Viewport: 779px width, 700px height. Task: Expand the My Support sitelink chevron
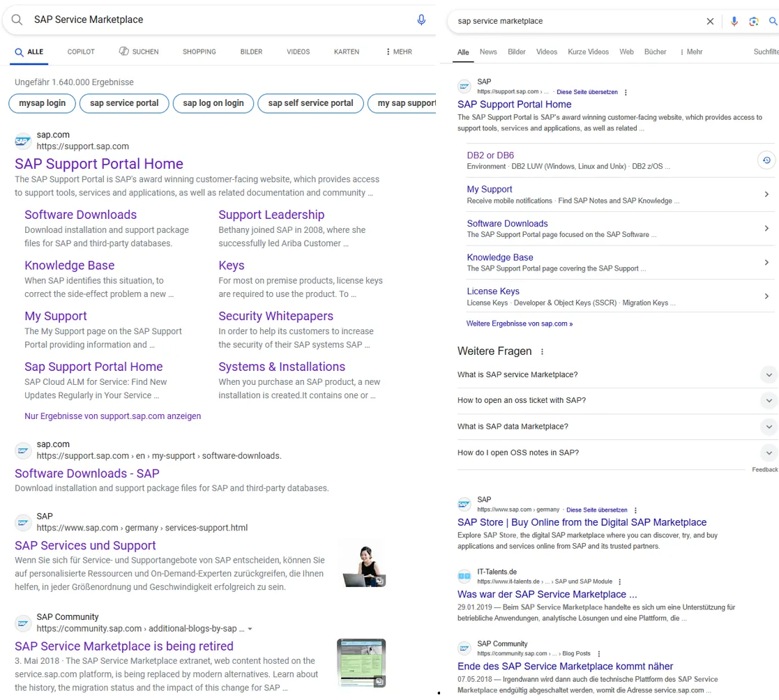tap(766, 195)
